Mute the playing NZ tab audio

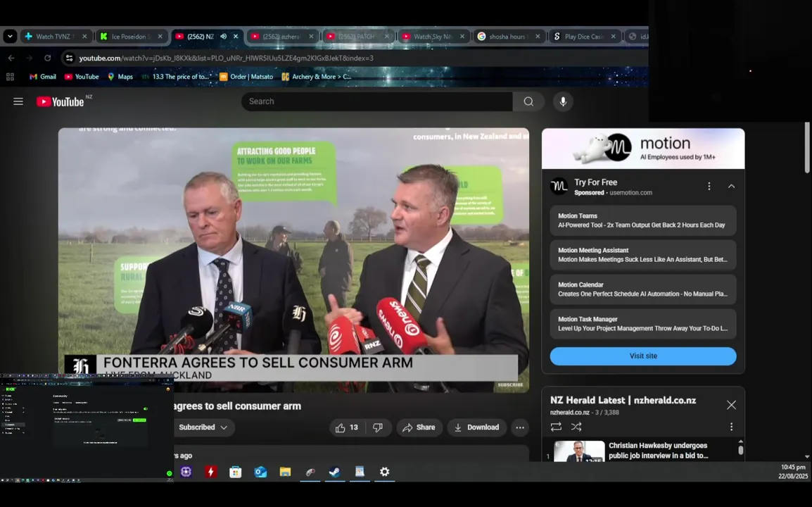(223, 37)
